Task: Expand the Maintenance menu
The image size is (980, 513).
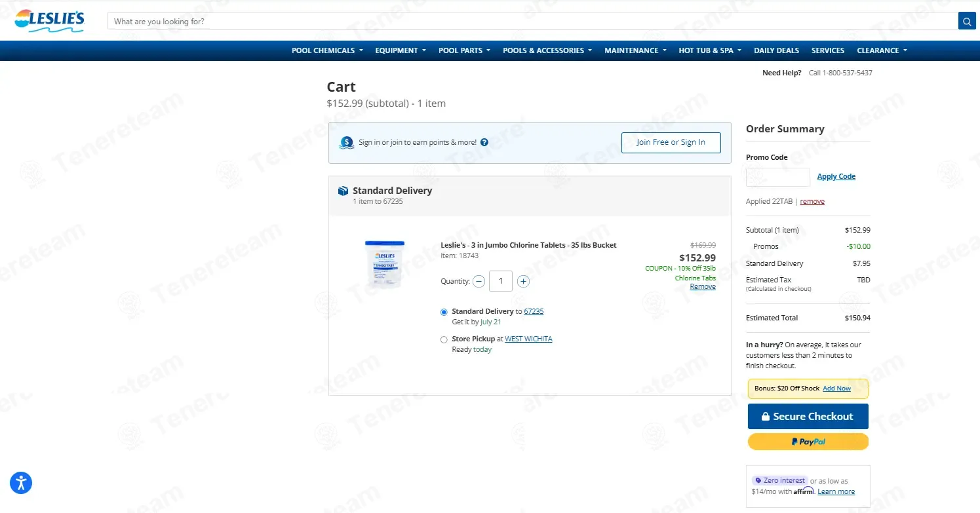Action: [x=635, y=50]
